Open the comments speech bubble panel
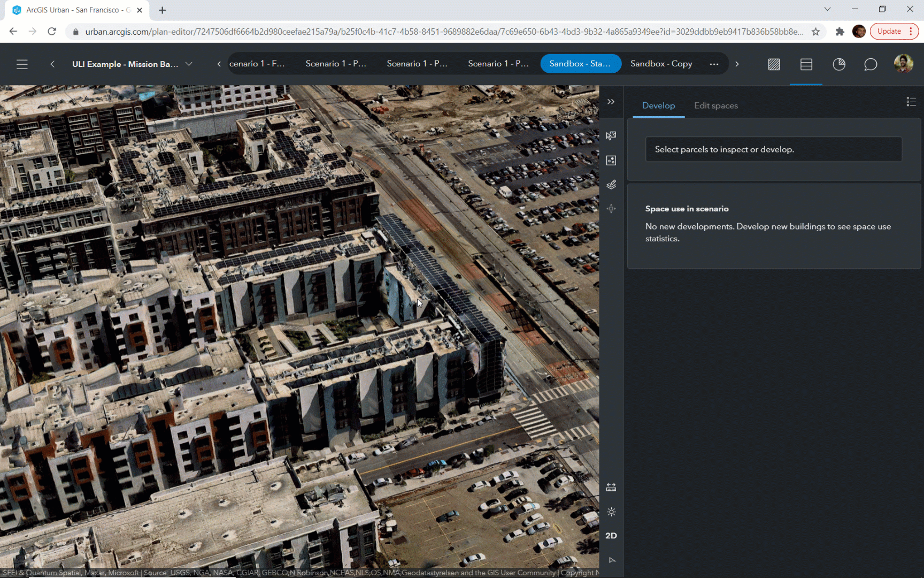Image resolution: width=924 pixels, height=578 pixels. (871, 64)
